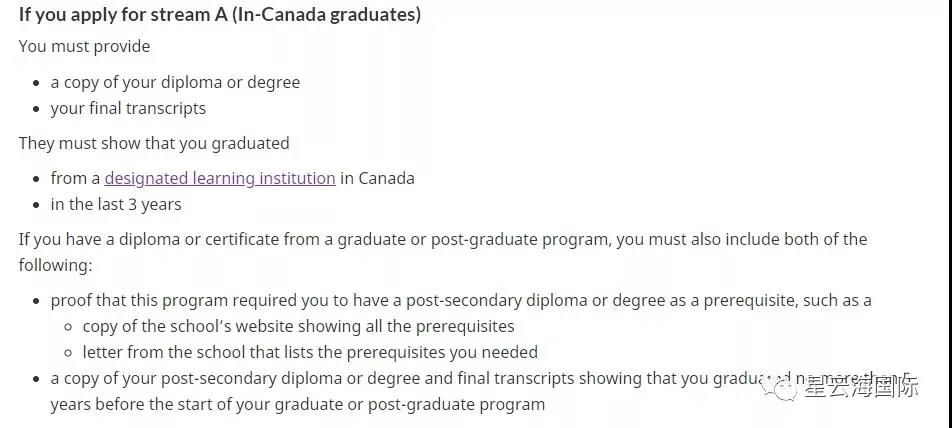Image resolution: width=952 pixels, height=428 pixels.
Task: Click the 'from a' text before the link
Action: tap(75, 178)
